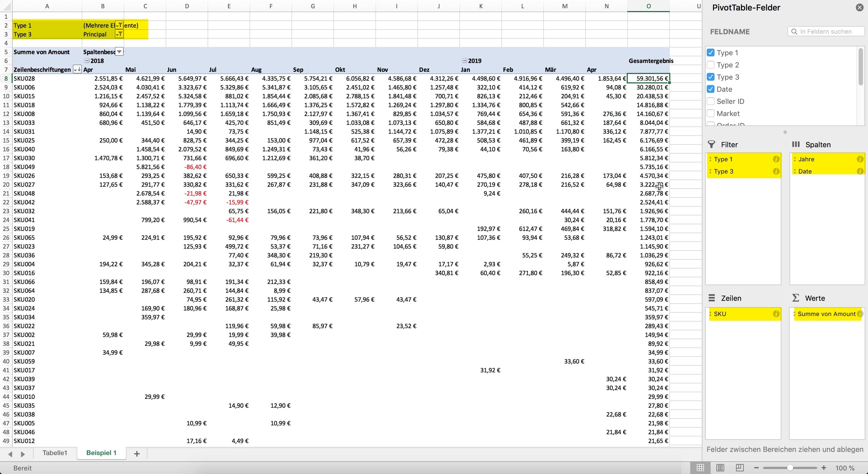The image size is (868, 474).
Task: Zoom in with the plus button
Action: coord(824,468)
